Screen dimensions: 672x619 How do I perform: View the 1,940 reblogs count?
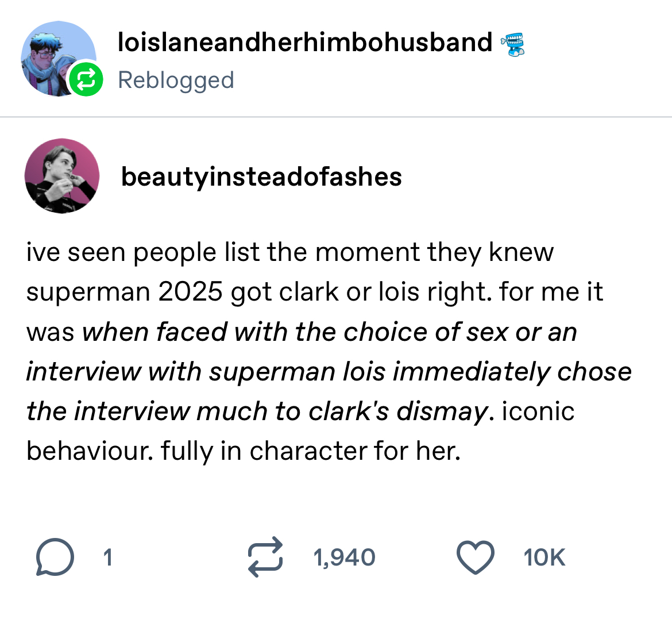pyautogui.click(x=344, y=558)
